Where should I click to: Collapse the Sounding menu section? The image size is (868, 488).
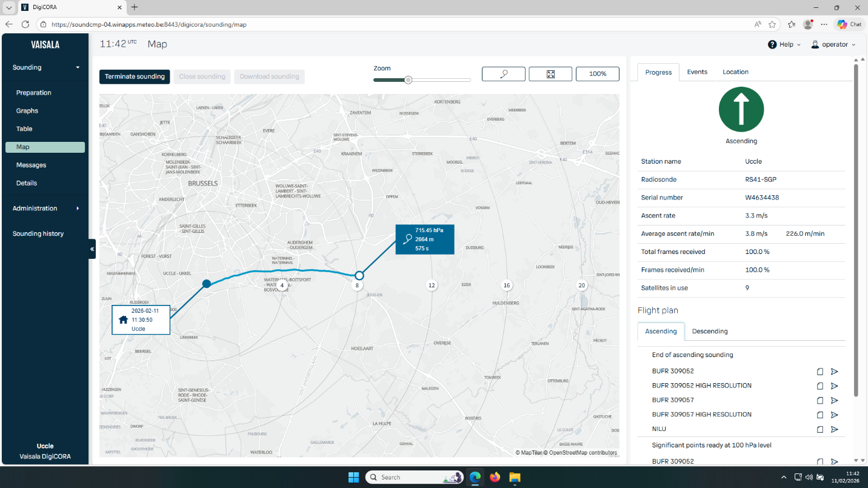(45, 67)
